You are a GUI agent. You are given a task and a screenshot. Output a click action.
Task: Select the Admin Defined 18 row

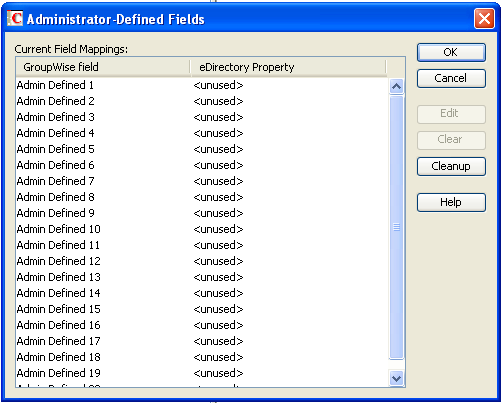click(202, 357)
